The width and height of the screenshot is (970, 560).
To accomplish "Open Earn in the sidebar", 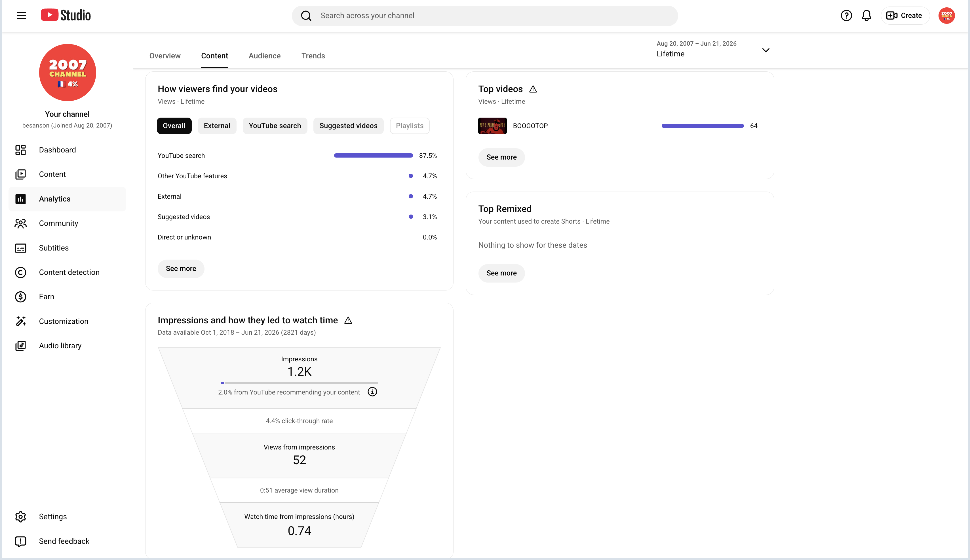I will [x=68, y=297].
